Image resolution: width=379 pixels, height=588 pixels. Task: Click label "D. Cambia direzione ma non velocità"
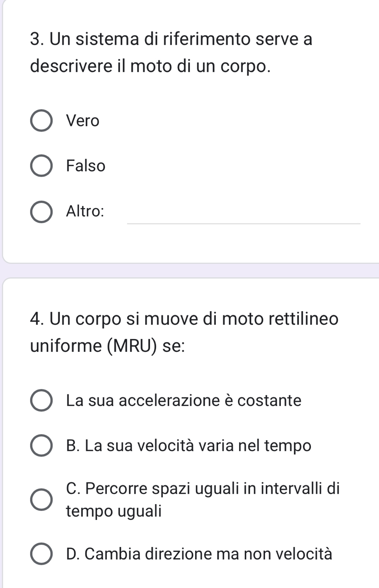click(x=199, y=554)
